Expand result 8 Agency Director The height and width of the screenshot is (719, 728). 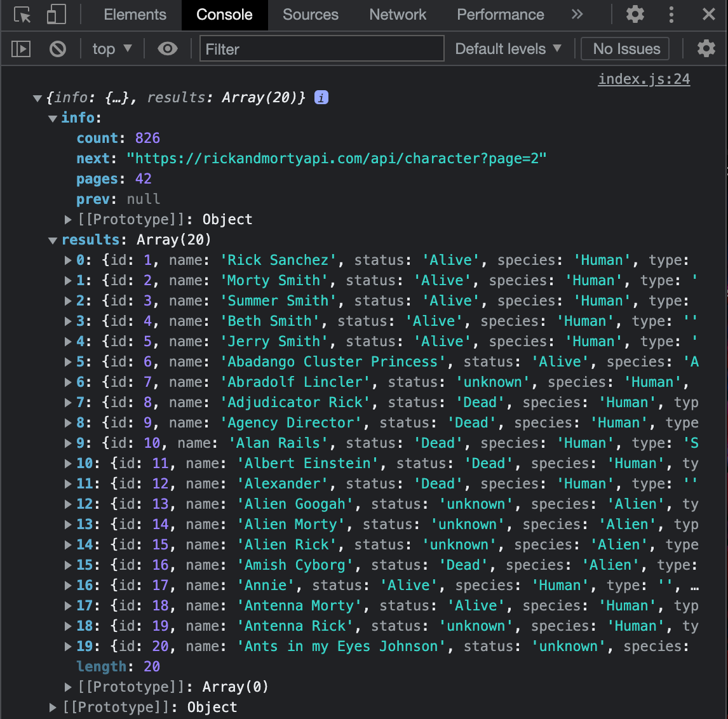pos(68,422)
